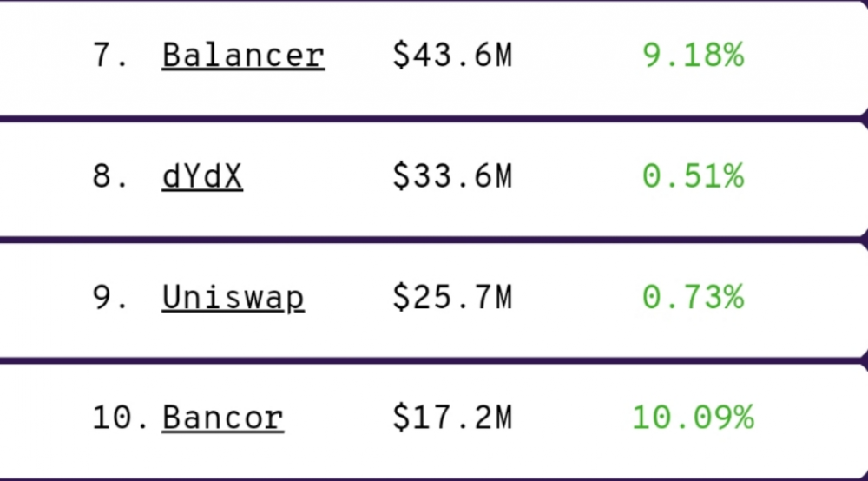
Task: Select the green 9.18% change figure
Action: click(x=693, y=56)
